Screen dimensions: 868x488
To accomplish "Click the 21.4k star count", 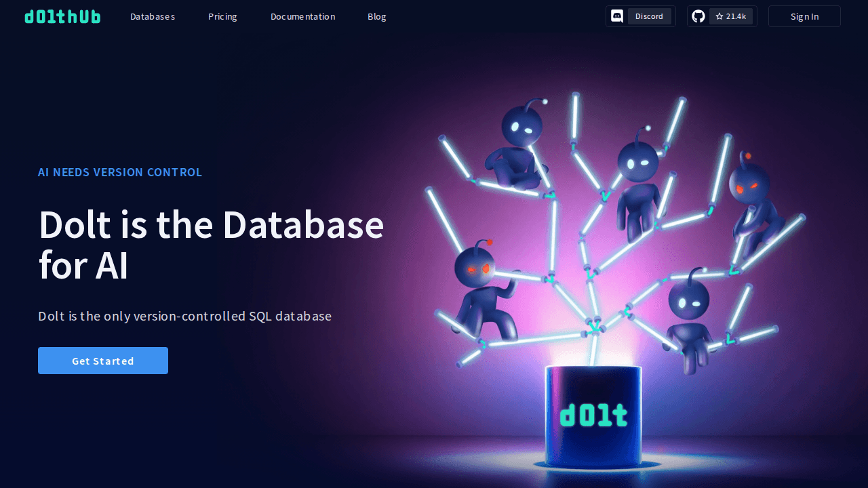I will tap(736, 16).
